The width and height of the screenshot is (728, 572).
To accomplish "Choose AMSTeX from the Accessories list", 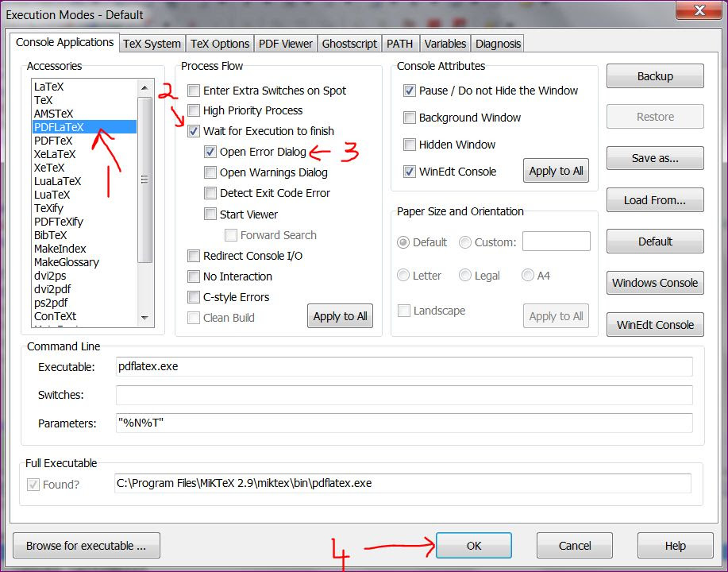I will [x=84, y=114].
